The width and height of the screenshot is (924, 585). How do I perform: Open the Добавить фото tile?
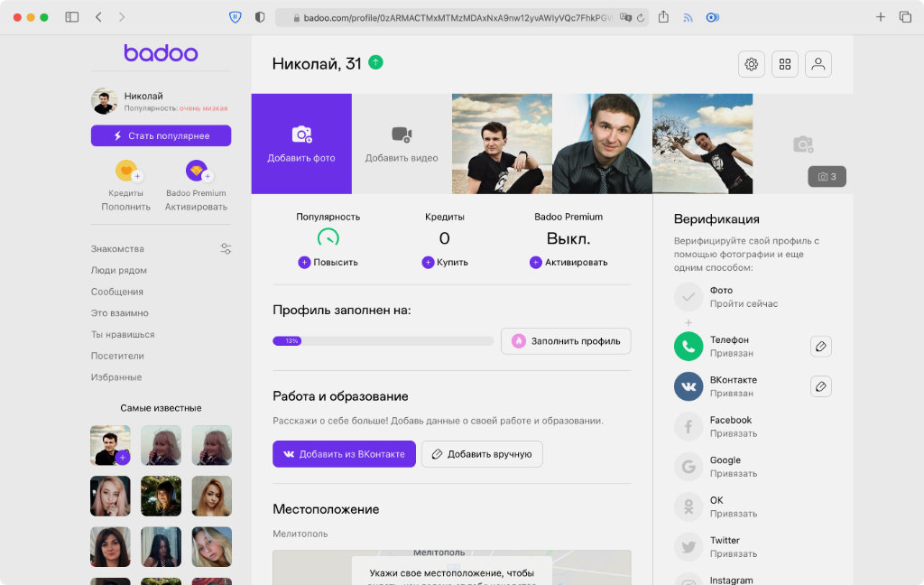click(301, 144)
